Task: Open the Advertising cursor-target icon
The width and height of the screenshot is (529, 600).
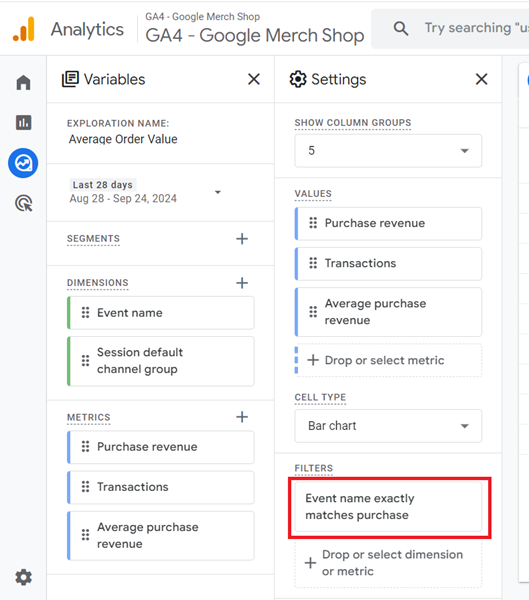Action: (24, 203)
